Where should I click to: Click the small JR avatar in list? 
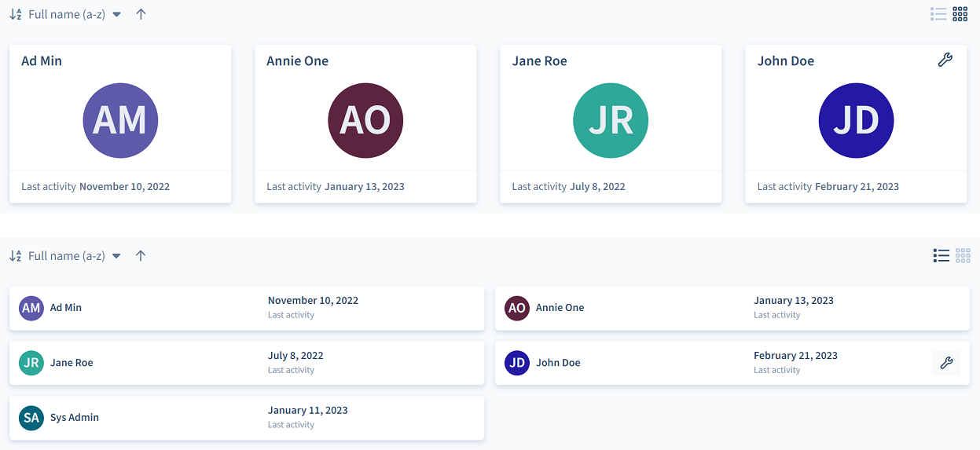pos(31,363)
